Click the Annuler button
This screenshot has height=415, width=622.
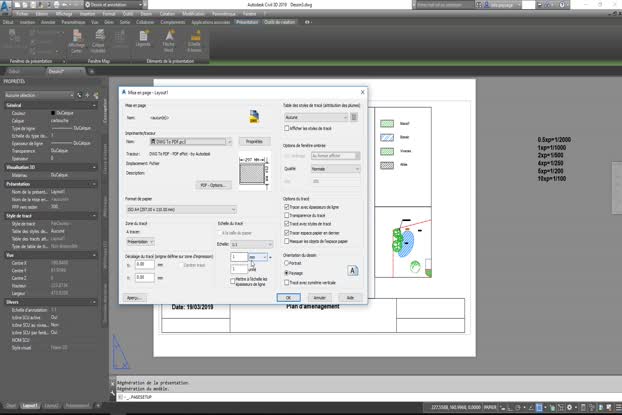tap(320, 298)
